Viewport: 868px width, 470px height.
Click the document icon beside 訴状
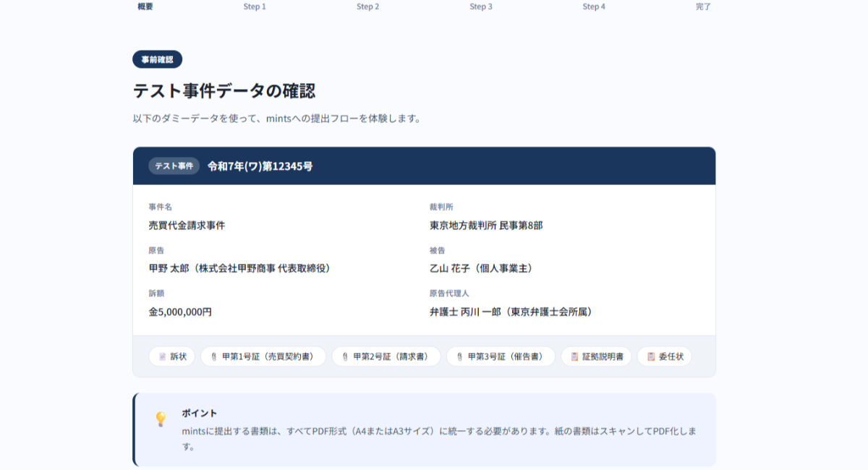point(163,356)
